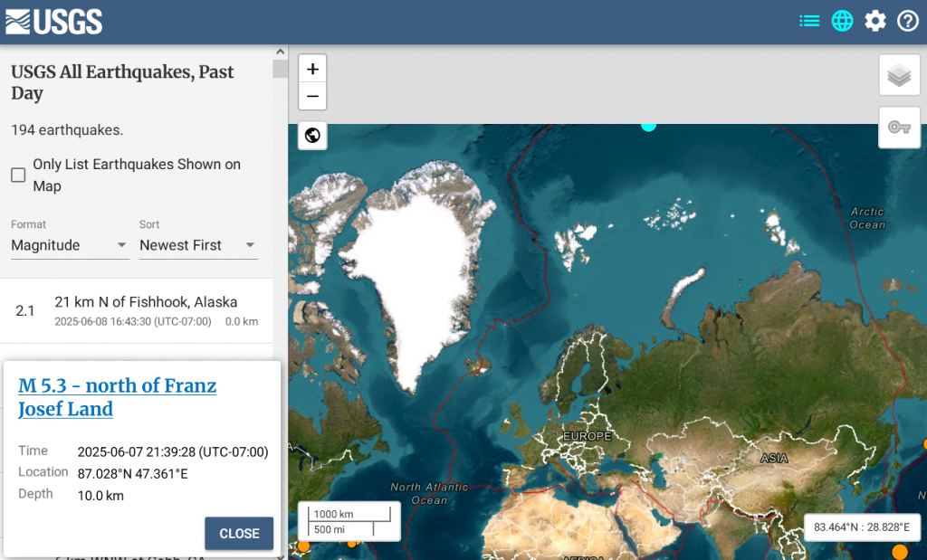Image resolution: width=927 pixels, height=560 pixels.
Task: Click the popup time 2025-06-07 21:39:28 value
Action: click(173, 452)
